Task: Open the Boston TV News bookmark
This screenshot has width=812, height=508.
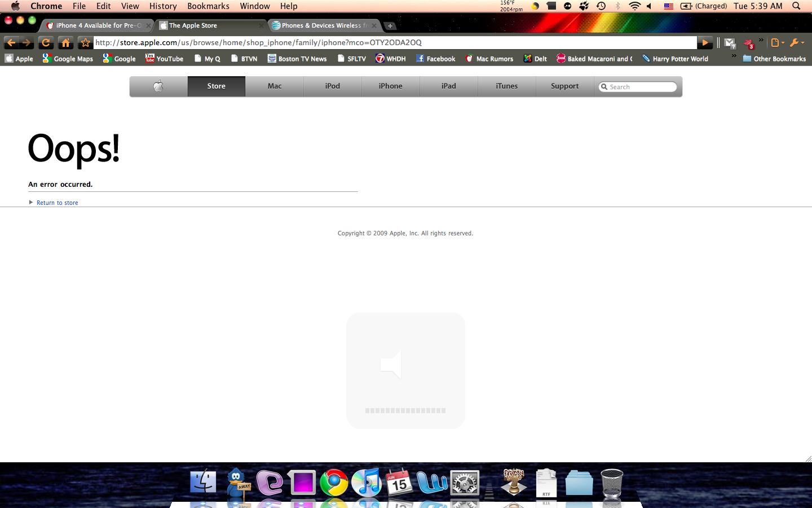Action: tap(297, 59)
